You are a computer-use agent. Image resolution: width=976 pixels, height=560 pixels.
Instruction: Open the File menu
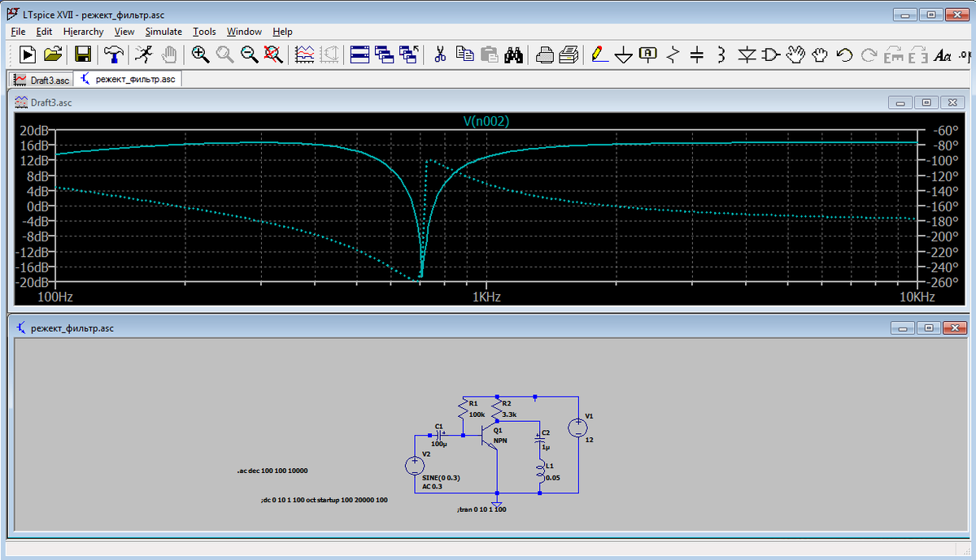(x=19, y=32)
